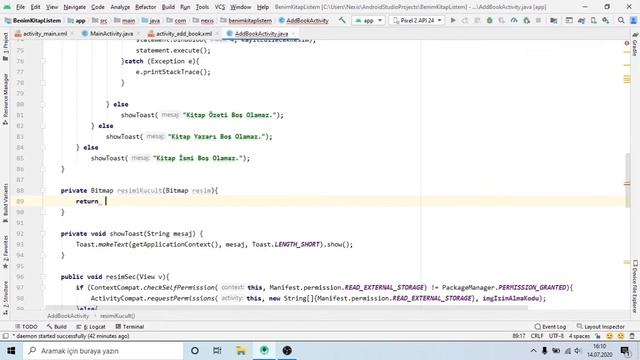Open the Pixel 2 API 24 device dropdown
This screenshot has width=640, height=360.
pos(417,20)
